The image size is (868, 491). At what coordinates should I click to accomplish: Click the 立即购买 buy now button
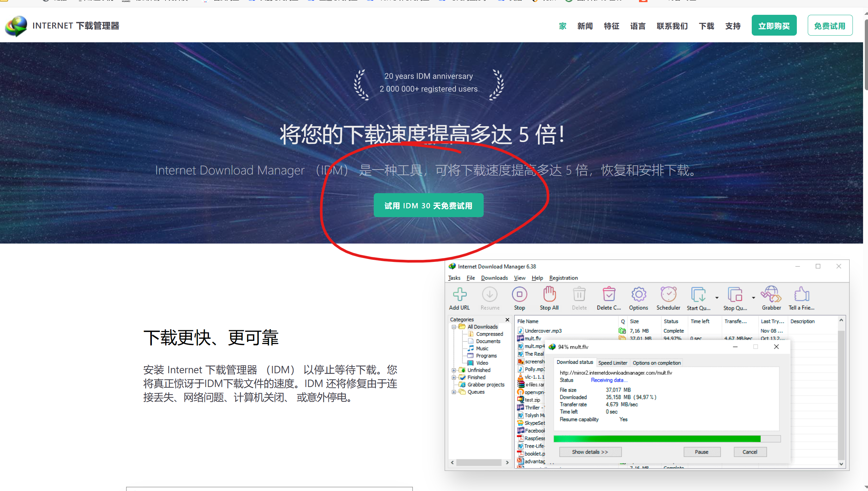coord(774,26)
